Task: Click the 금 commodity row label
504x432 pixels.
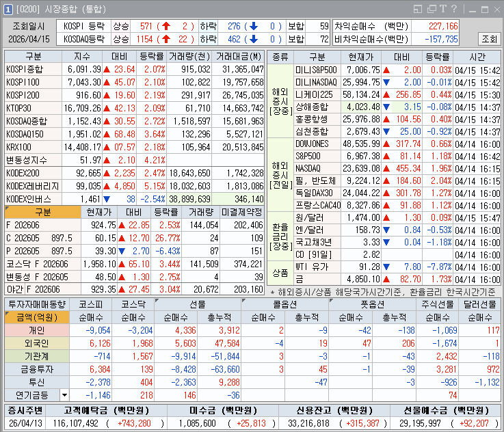Action: [317, 279]
